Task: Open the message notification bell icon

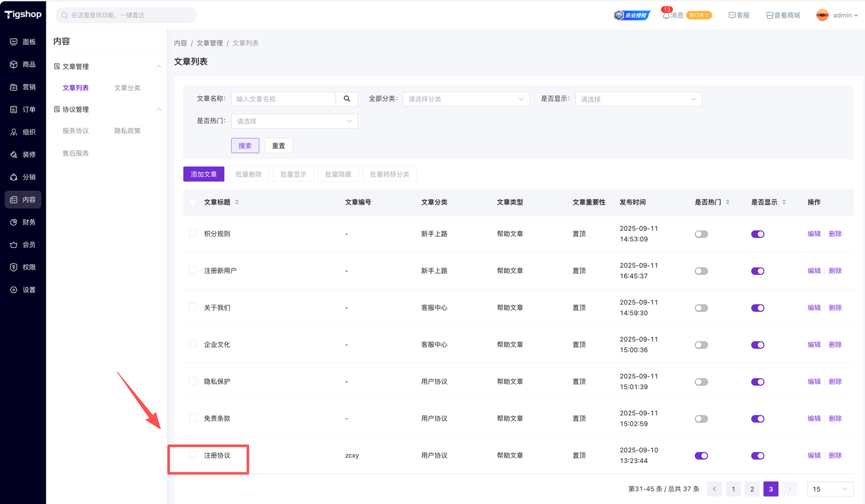Action: 666,16
